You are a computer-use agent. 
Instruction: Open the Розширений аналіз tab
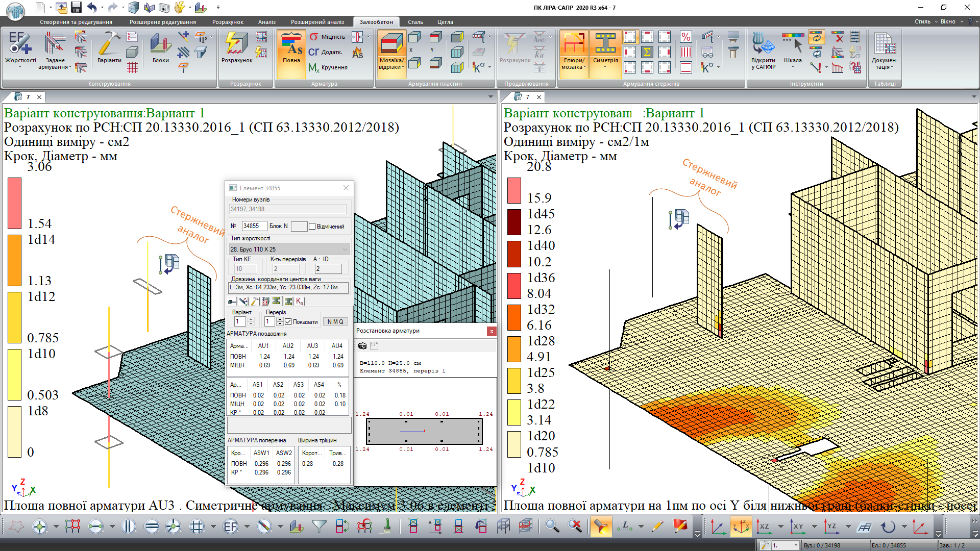pyautogui.click(x=317, y=22)
